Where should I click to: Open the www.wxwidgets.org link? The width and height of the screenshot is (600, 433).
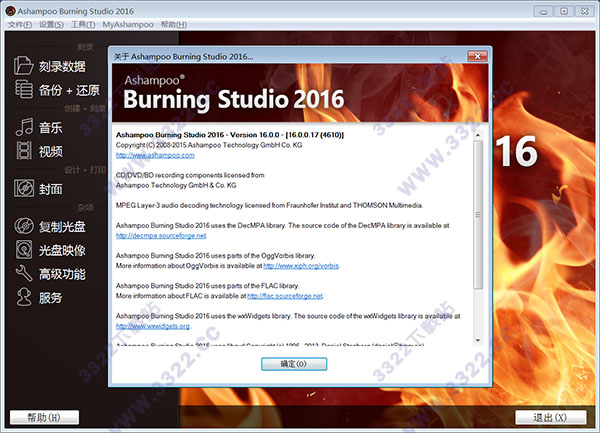click(x=153, y=326)
